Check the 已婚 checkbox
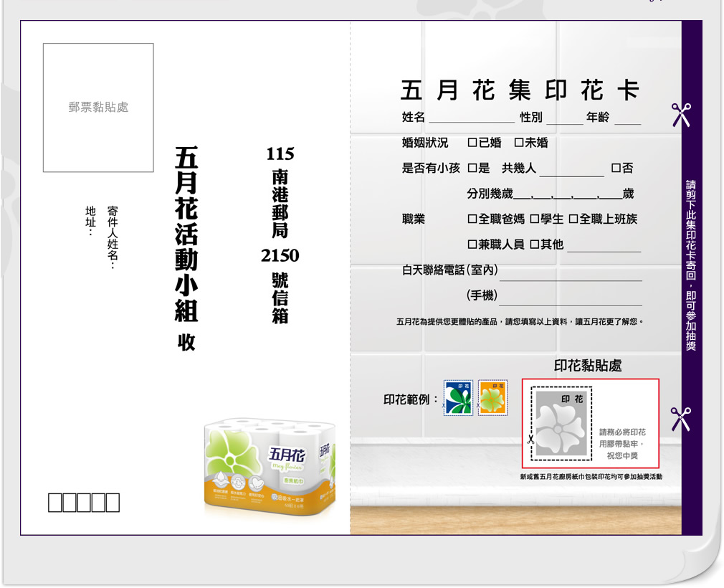This screenshot has width=724, height=588. click(x=472, y=143)
